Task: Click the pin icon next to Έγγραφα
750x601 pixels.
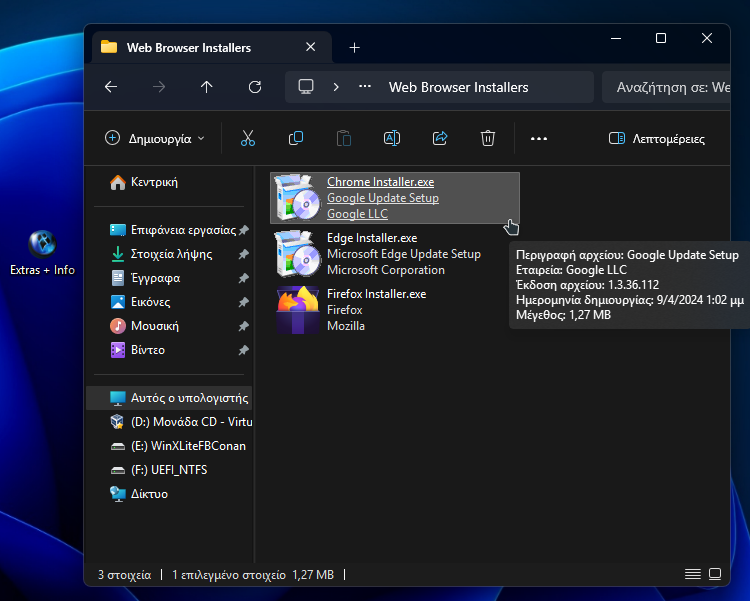Action: click(244, 278)
